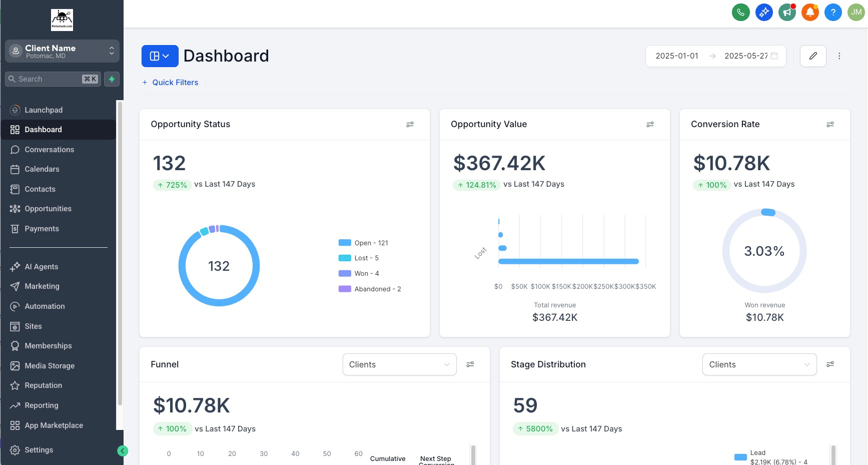Open the megaphone announcements icon
The image size is (868, 465).
pyautogui.click(x=787, y=12)
